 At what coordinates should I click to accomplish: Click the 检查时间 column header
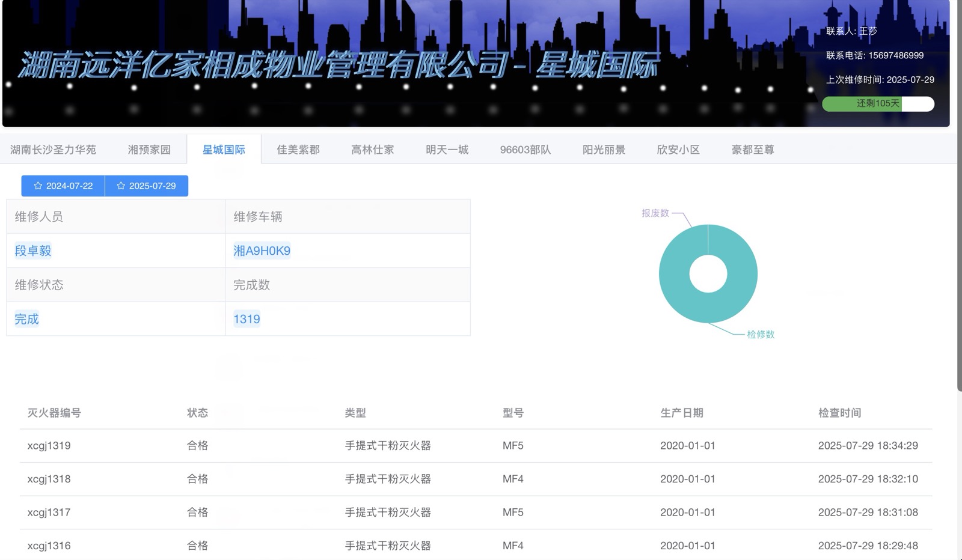click(x=839, y=413)
